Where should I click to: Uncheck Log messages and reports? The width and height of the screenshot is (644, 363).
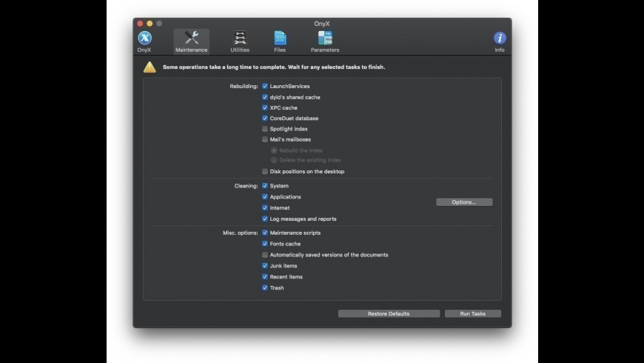265,219
